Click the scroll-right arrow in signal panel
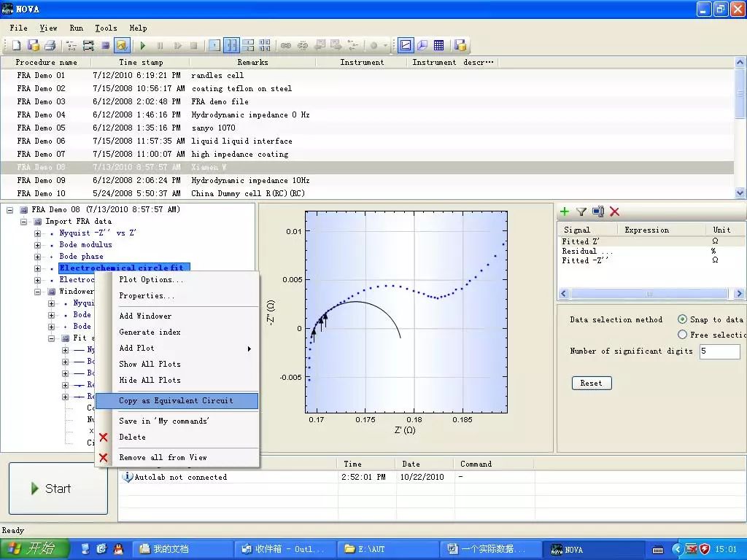The width and height of the screenshot is (747, 560). click(x=740, y=294)
